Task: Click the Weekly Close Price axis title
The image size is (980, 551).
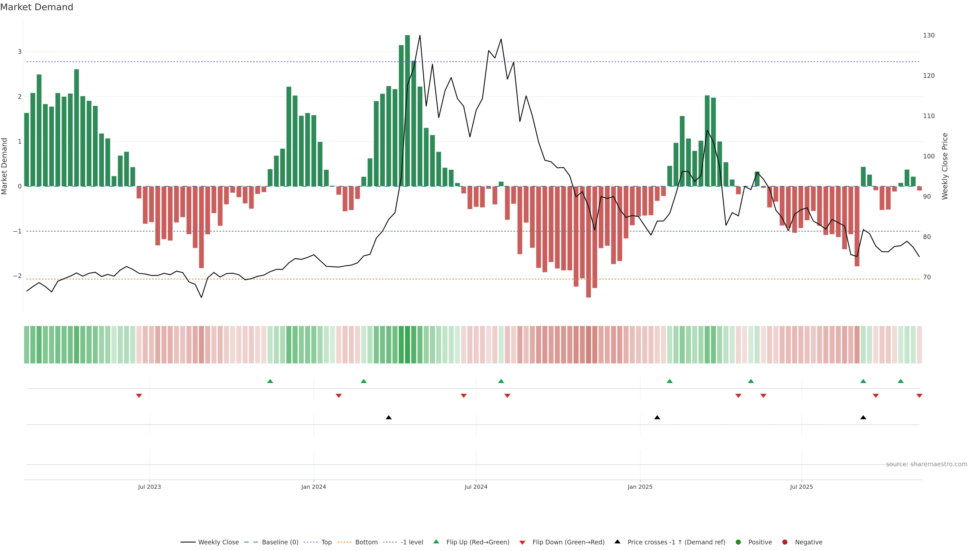Action: (x=945, y=166)
